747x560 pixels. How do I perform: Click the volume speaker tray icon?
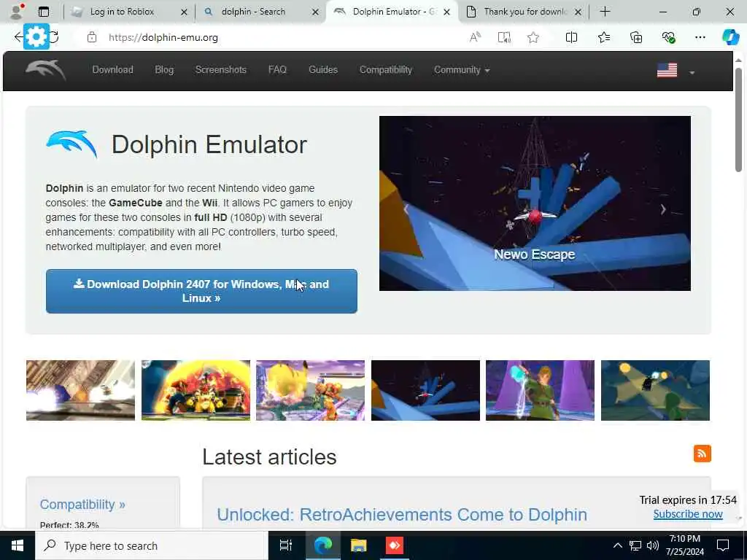click(653, 545)
